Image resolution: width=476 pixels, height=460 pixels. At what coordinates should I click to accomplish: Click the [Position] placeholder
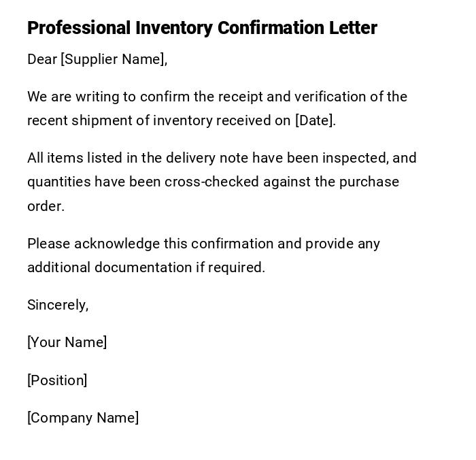click(x=57, y=380)
